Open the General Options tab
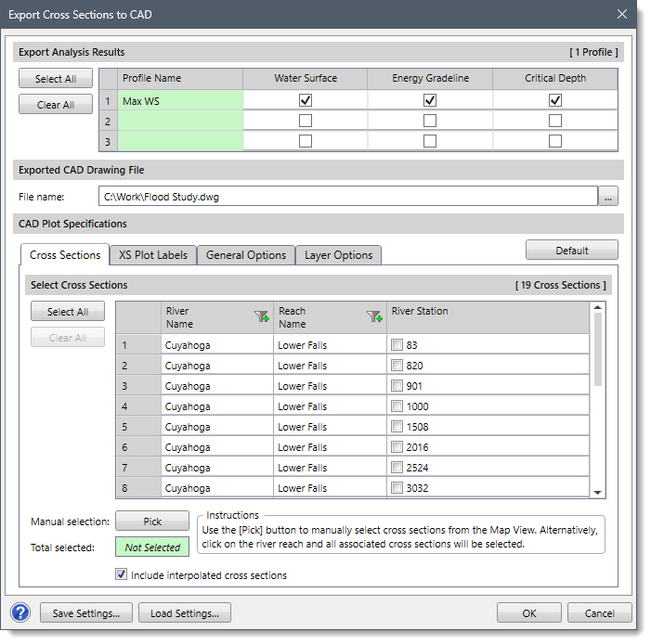Image resolution: width=651 pixels, height=644 pixels. click(x=246, y=255)
